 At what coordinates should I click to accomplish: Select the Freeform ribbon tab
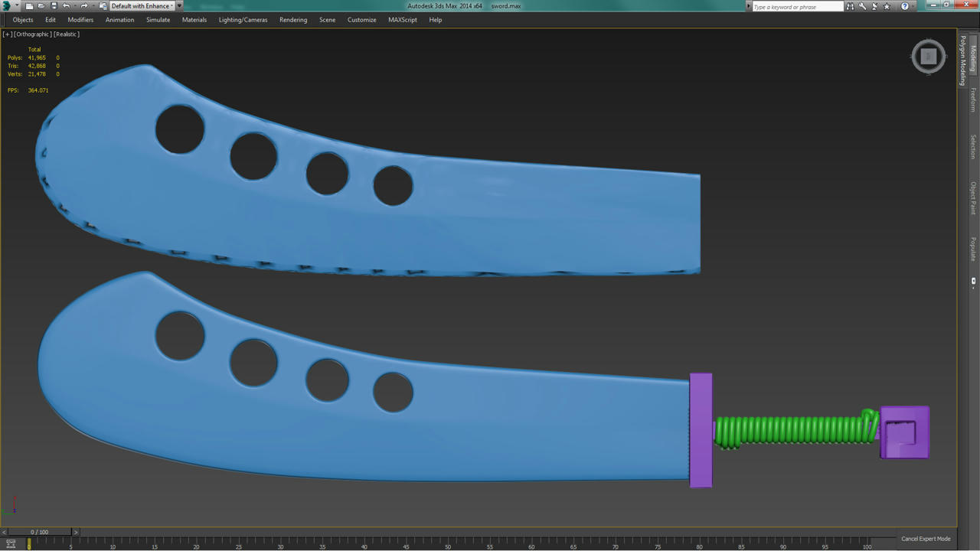click(x=974, y=99)
